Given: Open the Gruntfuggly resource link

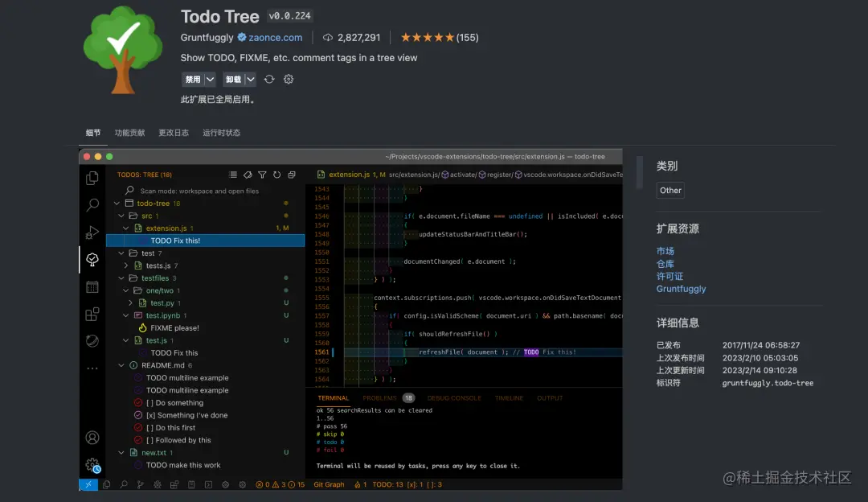Looking at the screenshot, I should (681, 289).
